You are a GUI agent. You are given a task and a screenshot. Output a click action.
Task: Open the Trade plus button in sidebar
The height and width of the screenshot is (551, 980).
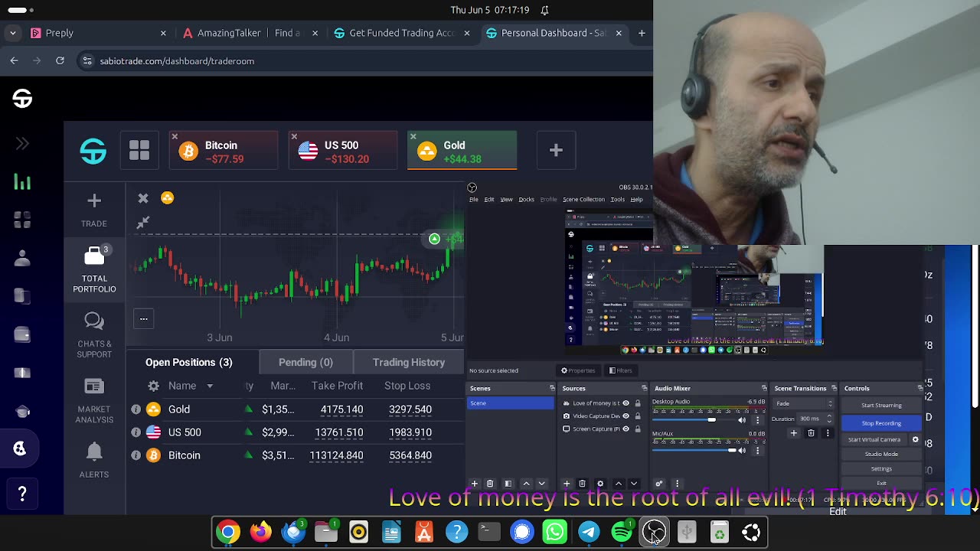point(94,208)
